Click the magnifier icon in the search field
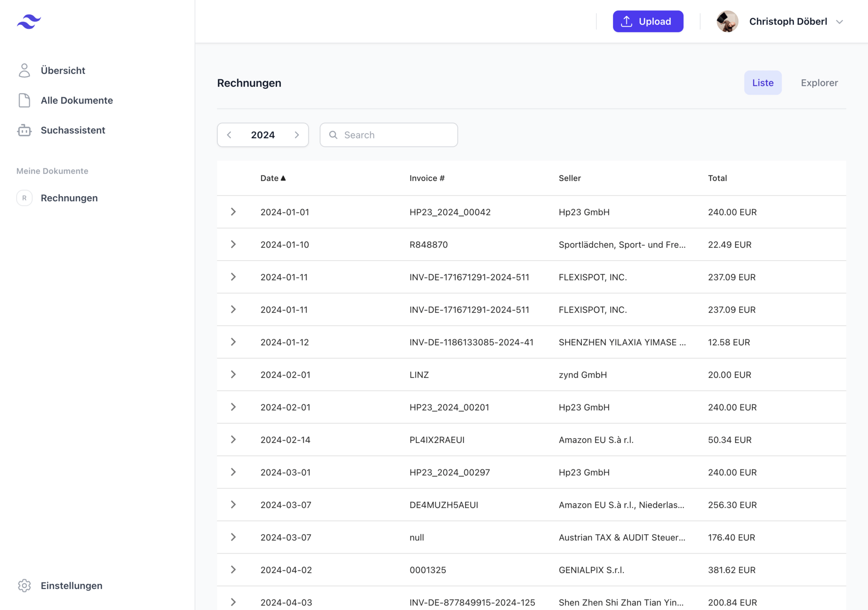 [333, 135]
